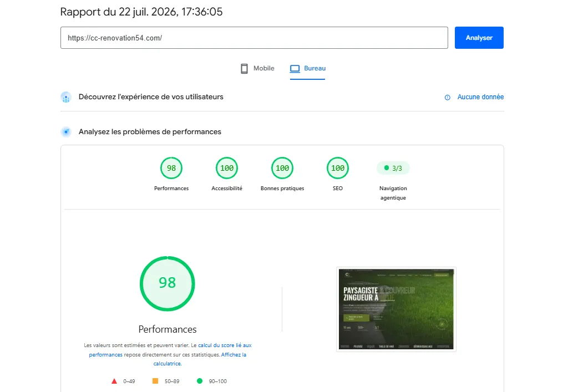Screen dimensions: 563x392
Task: Click the Analyser button
Action: coord(479,38)
